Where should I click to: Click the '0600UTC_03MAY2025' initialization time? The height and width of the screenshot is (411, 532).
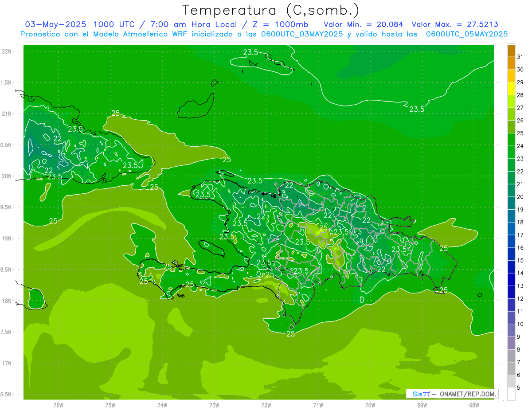pyautogui.click(x=302, y=34)
